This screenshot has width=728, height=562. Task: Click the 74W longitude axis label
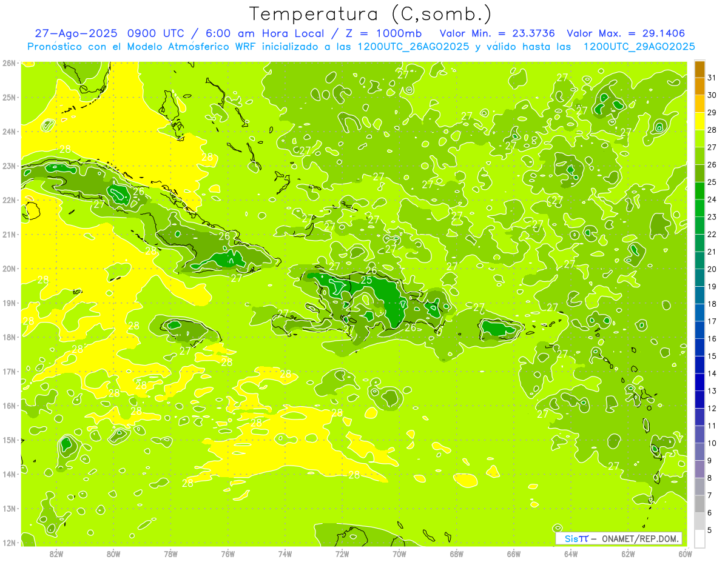[x=285, y=554]
